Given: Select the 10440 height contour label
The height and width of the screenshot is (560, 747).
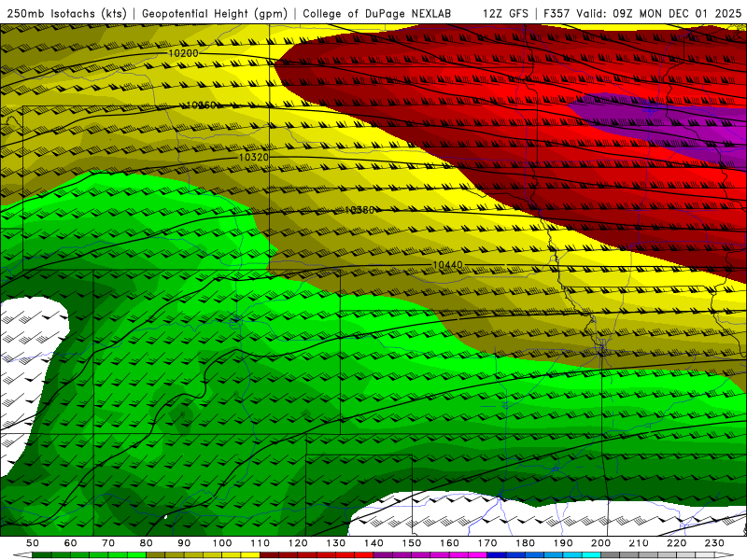Looking at the screenshot, I should tap(447, 265).
